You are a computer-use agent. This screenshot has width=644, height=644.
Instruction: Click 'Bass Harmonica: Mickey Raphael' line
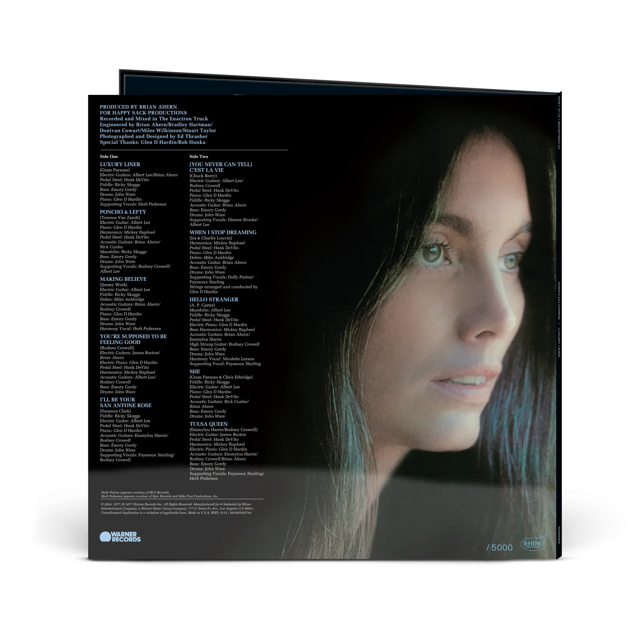(222, 330)
